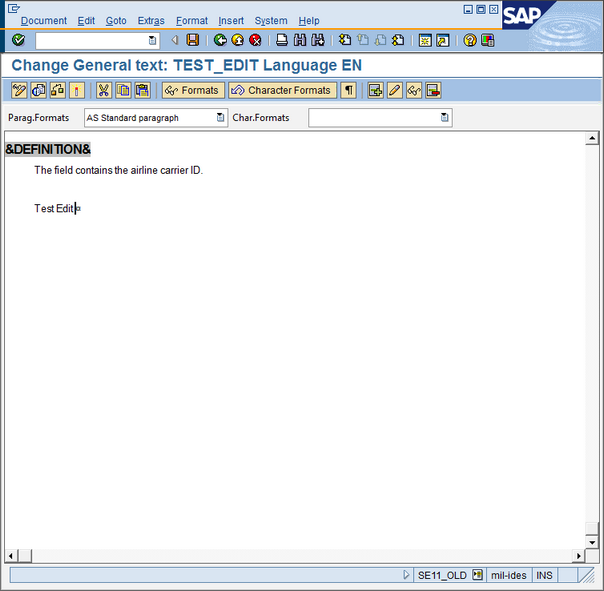Open the Insert menu
The image size is (604, 591).
pyautogui.click(x=231, y=20)
